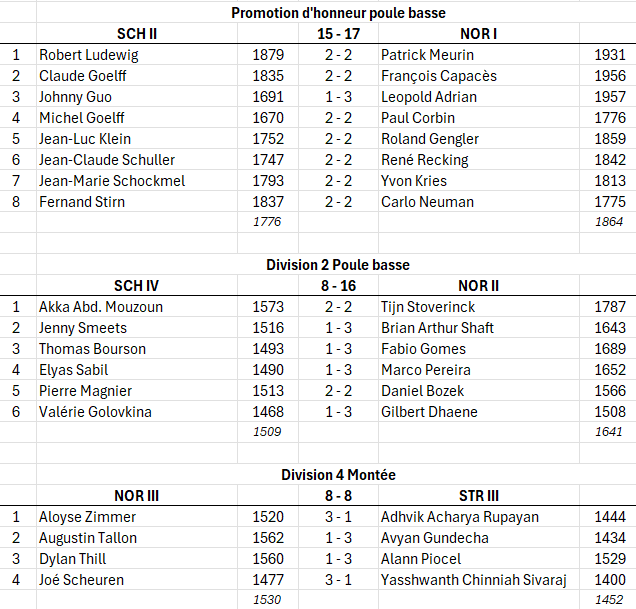Select the Akka Abd. Mouzoun cell
Viewport: 636px width, 609px height.
click(101, 307)
